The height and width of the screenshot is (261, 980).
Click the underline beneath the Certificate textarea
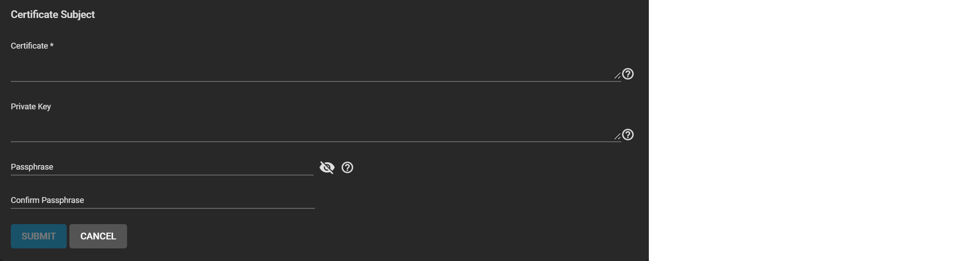pos(316,81)
